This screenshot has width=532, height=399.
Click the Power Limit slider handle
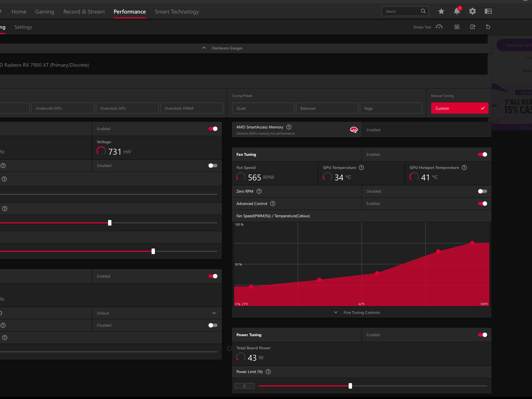point(350,386)
